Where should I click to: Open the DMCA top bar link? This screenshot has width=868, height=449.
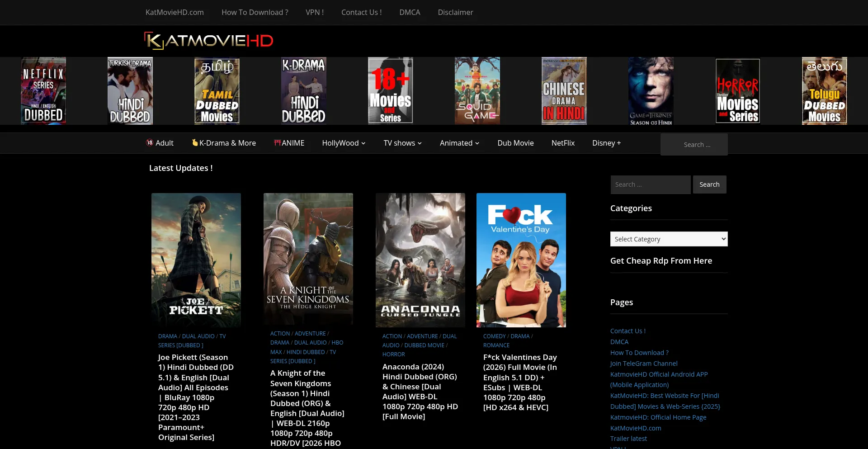(x=410, y=12)
